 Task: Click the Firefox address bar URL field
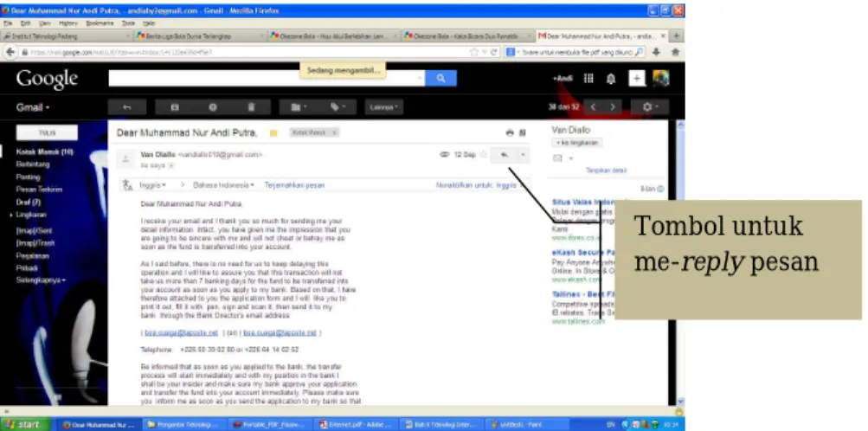point(243,53)
